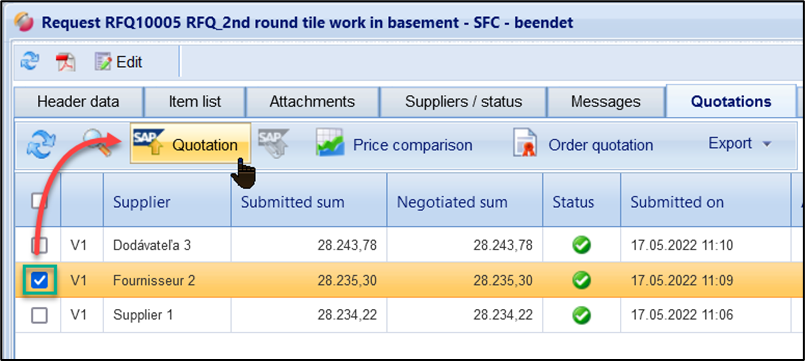Tick the Supplier 1 row checkbox
The width and height of the screenshot is (805, 361).
tap(39, 315)
